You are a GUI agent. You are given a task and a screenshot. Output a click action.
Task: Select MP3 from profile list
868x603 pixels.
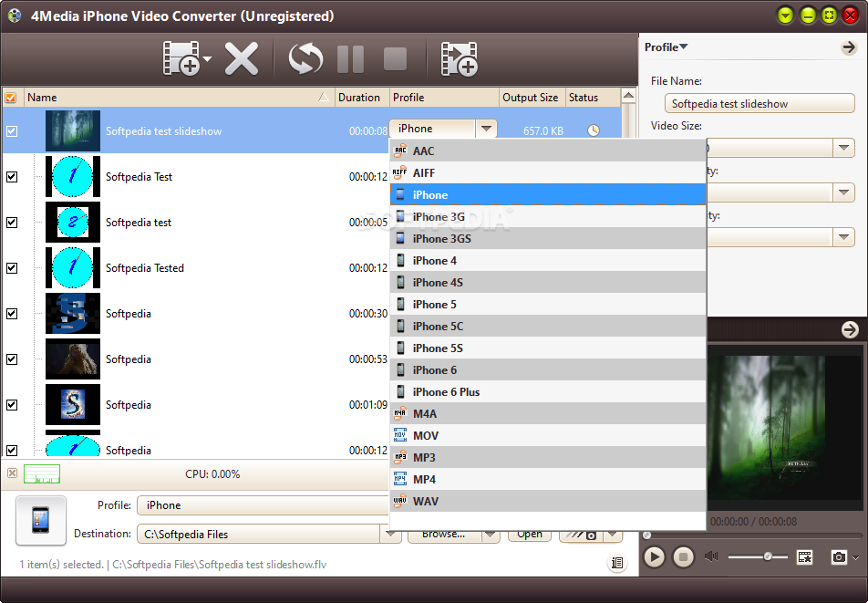click(548, 457)
